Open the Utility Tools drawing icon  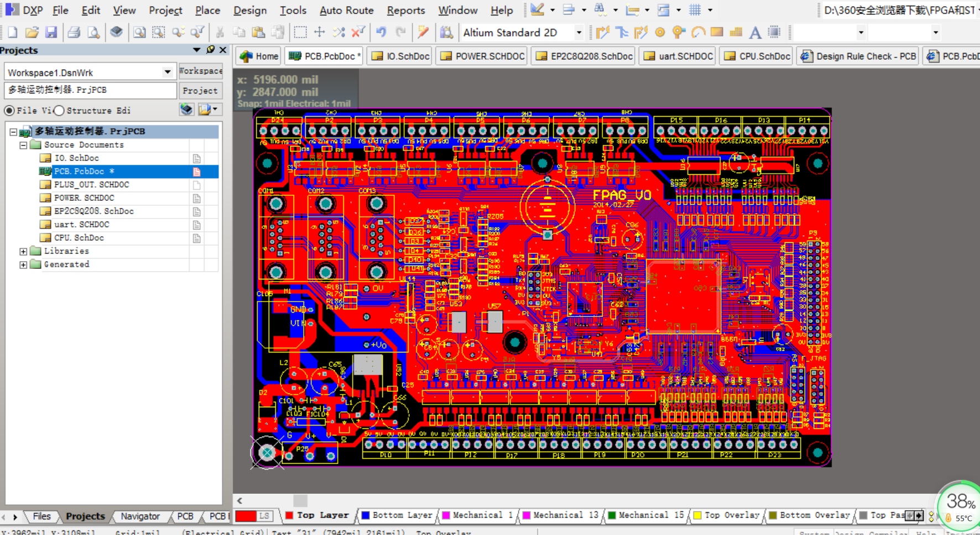coord(537,9)
